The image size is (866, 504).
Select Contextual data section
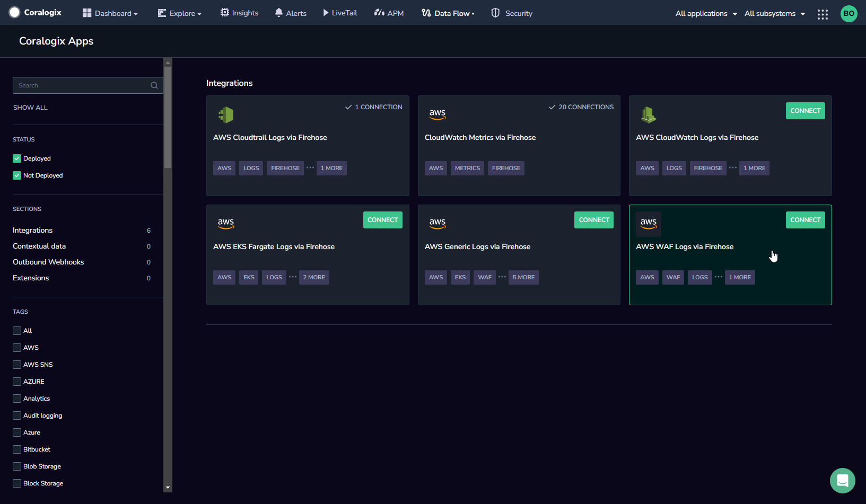82,246
